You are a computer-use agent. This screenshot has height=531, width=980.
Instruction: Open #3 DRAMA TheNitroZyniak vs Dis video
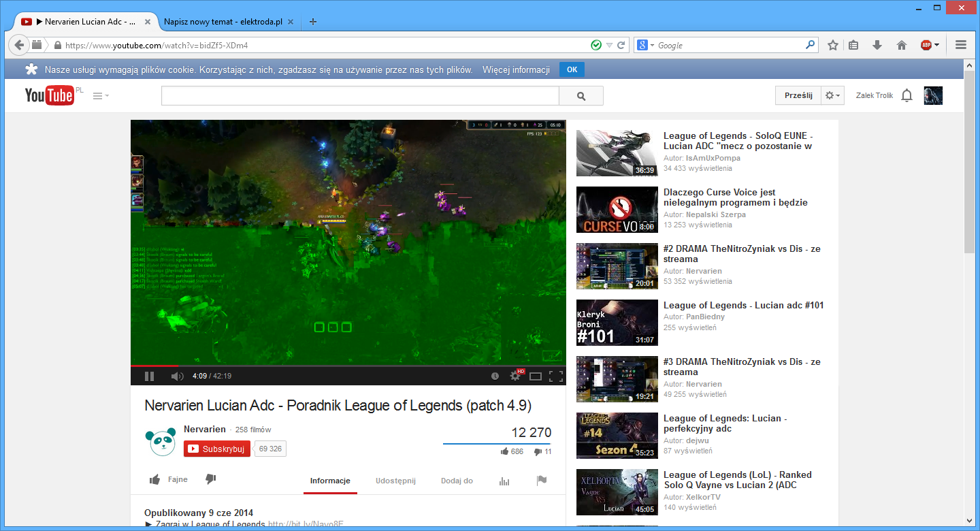click(x=742, y=367)
